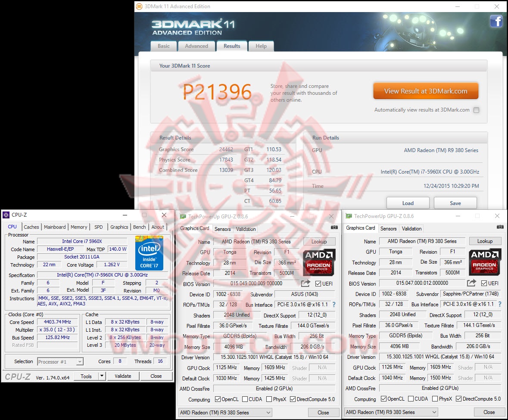The image size is (508, 420).
Task: Click the Validate button in CPU-Z
Action: 123,376
